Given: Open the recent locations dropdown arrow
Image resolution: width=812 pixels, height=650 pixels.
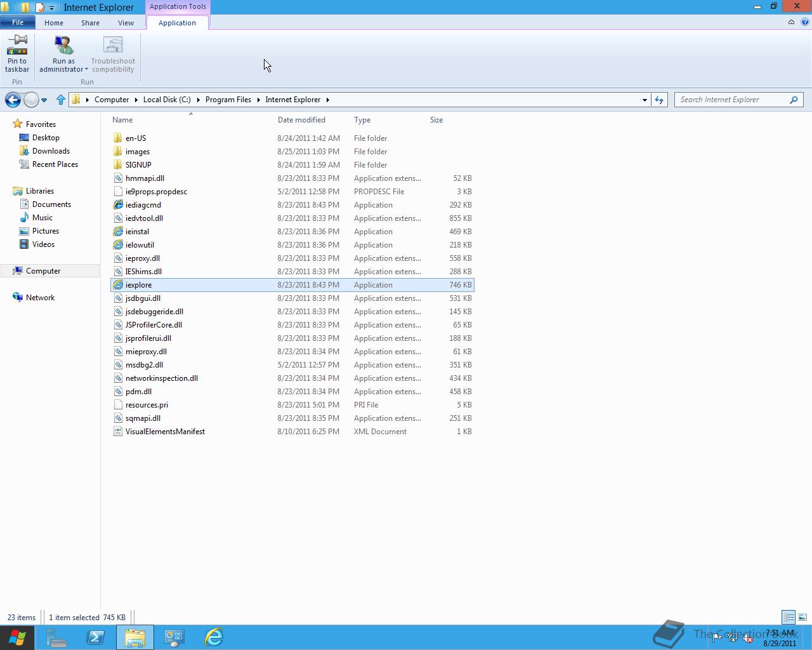Looking at the screenshot, I should tap(44, 100).
